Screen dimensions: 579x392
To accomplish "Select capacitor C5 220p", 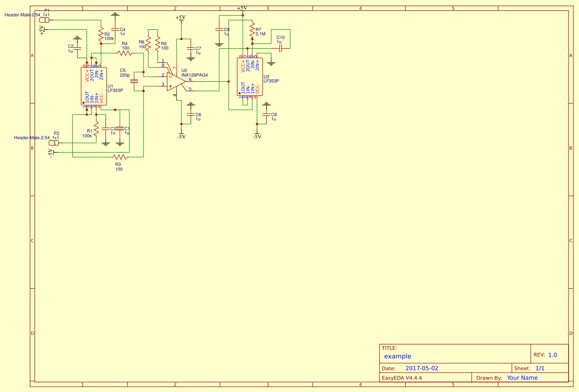I will 134,81.
